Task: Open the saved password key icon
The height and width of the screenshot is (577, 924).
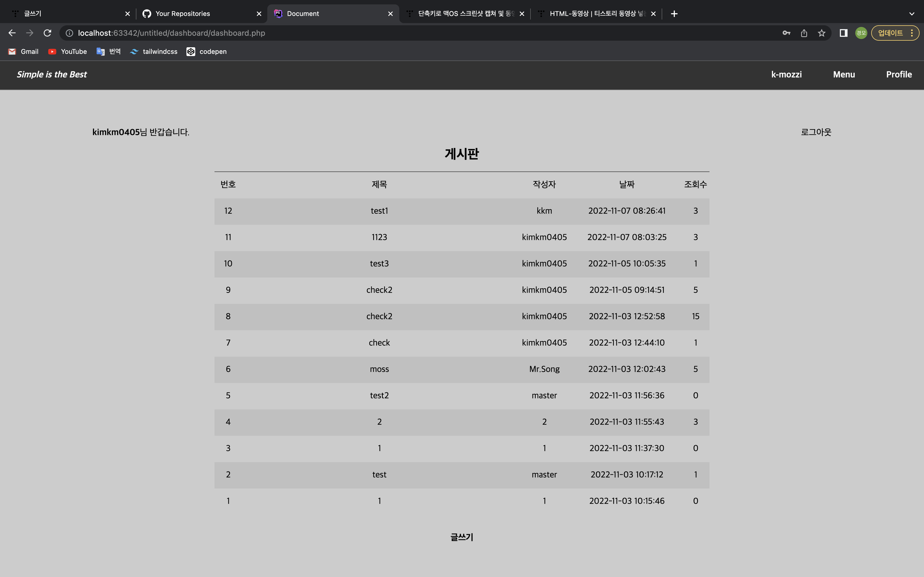Action: click(786, 33)
